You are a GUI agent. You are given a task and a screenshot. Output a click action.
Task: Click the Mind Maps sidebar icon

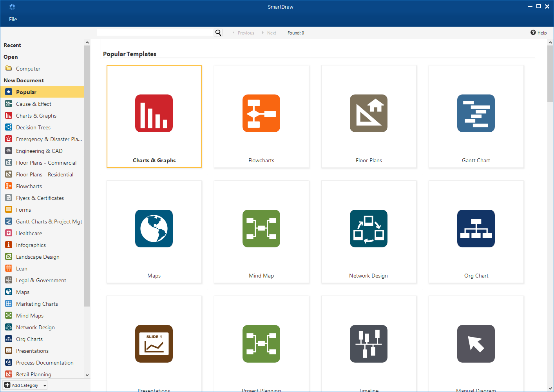tap(9, 315)
